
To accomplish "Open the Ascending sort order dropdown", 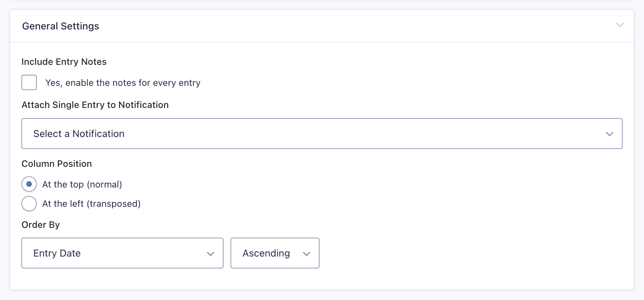I will 275,253.
